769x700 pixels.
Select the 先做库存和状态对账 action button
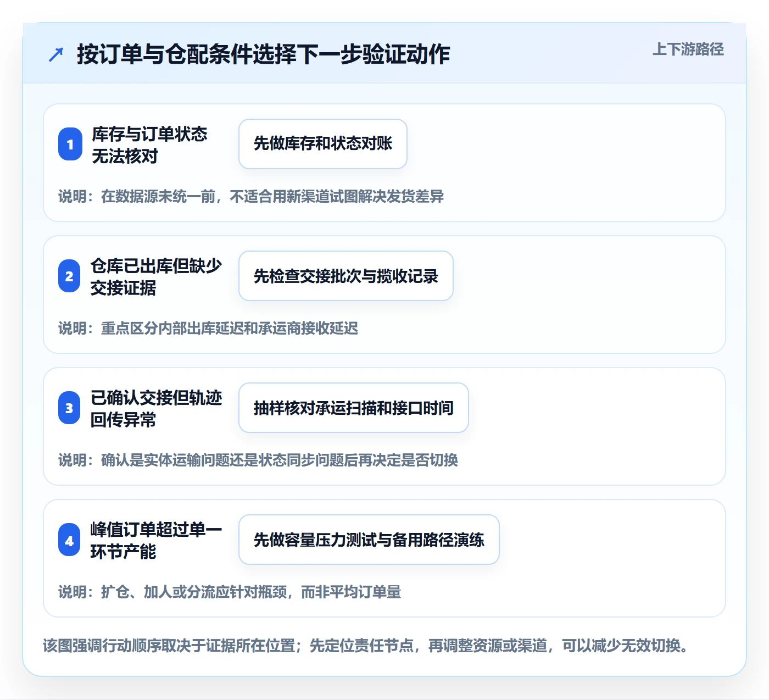(x=323, y=144)
